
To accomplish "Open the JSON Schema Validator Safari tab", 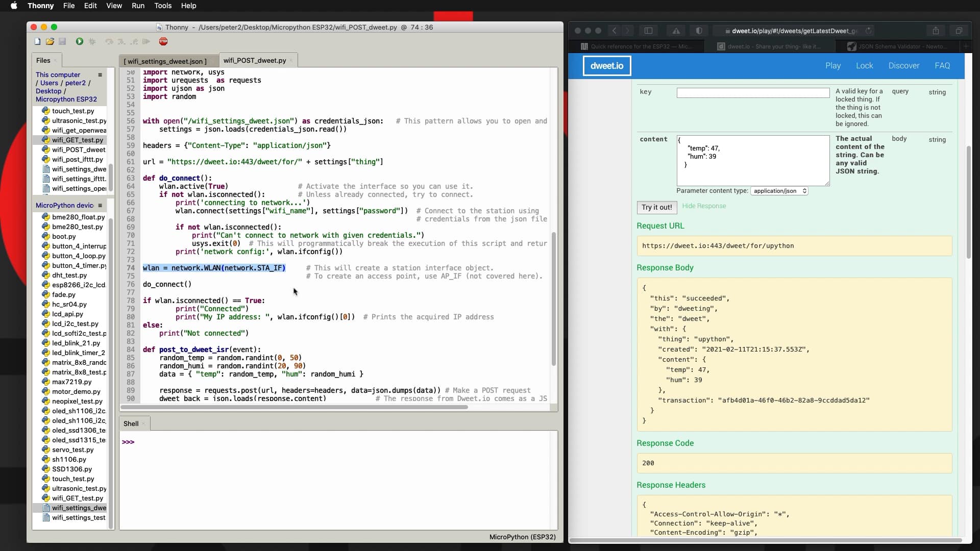I will tap(897, 46).
